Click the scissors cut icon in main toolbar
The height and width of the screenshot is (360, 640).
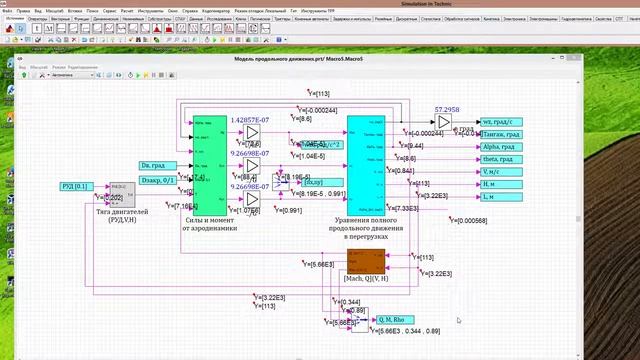click(x=51, y=40)
